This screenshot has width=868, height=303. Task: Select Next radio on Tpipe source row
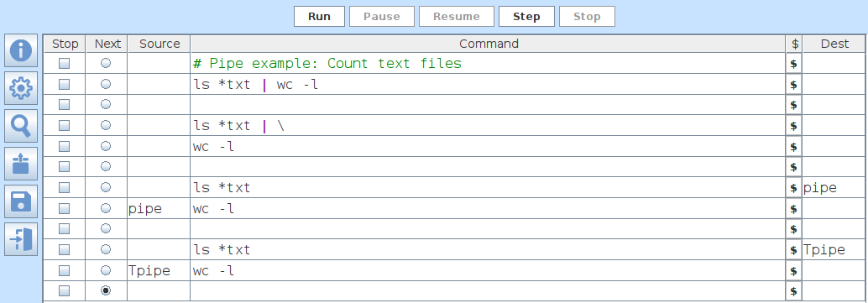click(106, 270)
